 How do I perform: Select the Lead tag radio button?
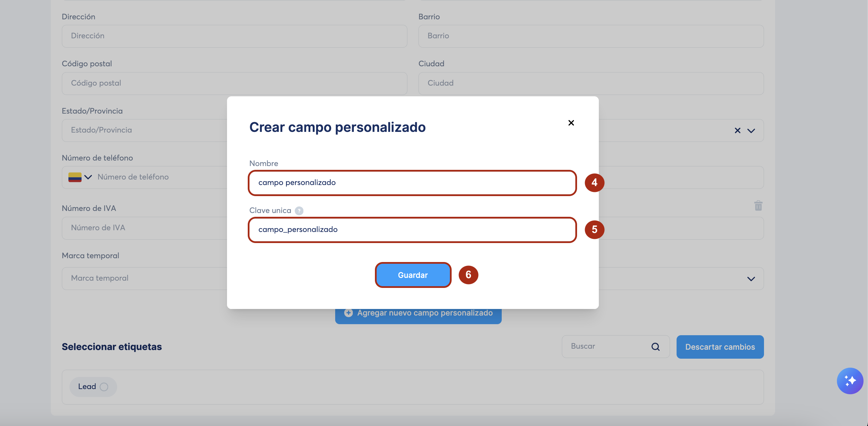coord(104,387)
